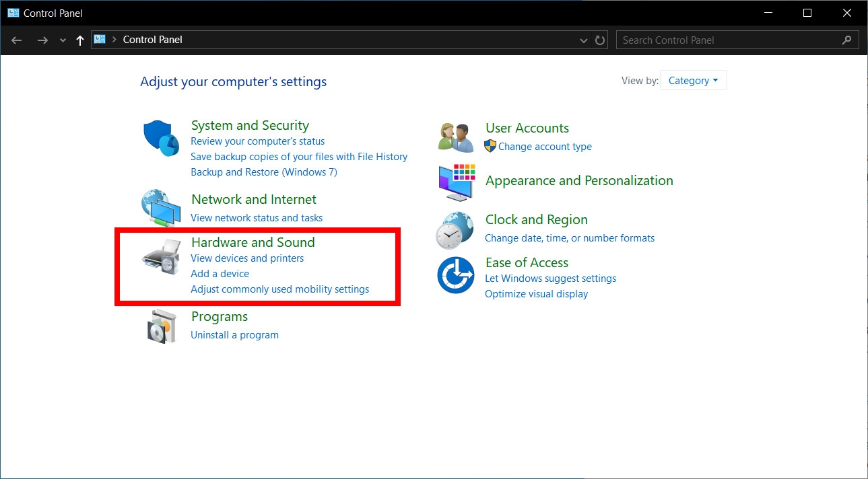The height and width of the screenshot is (479, 868).
Task: Click Add a device link
Action: tap(220, 274)
